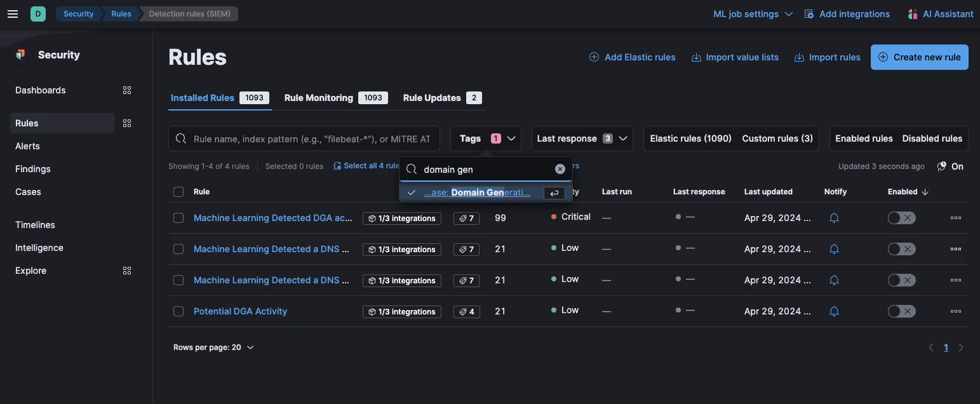
Task: Switch to the Rule Updates tab
Action: click(x=430, y=97)
